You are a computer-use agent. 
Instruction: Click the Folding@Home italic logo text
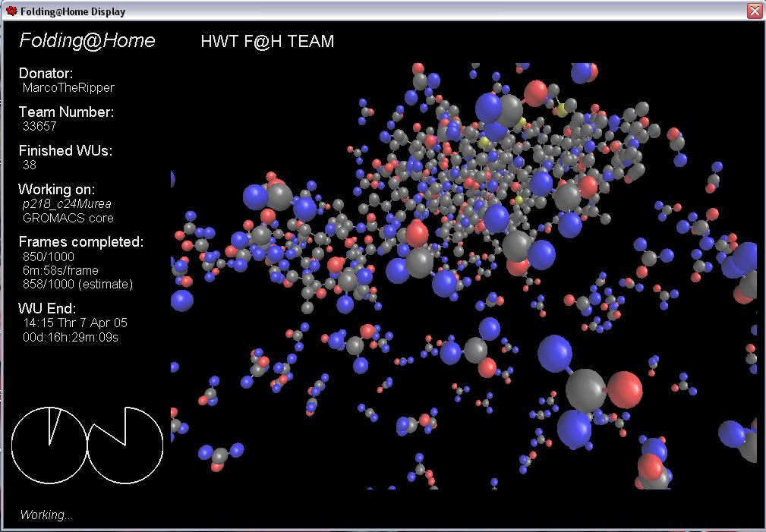click(x=87, y=40)
